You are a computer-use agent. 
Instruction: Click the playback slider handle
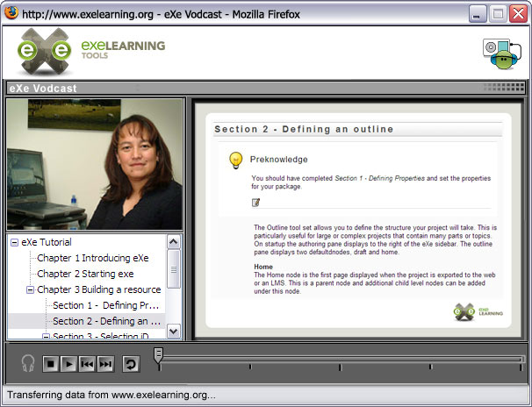pyautogui.click(x=158, y=355)
